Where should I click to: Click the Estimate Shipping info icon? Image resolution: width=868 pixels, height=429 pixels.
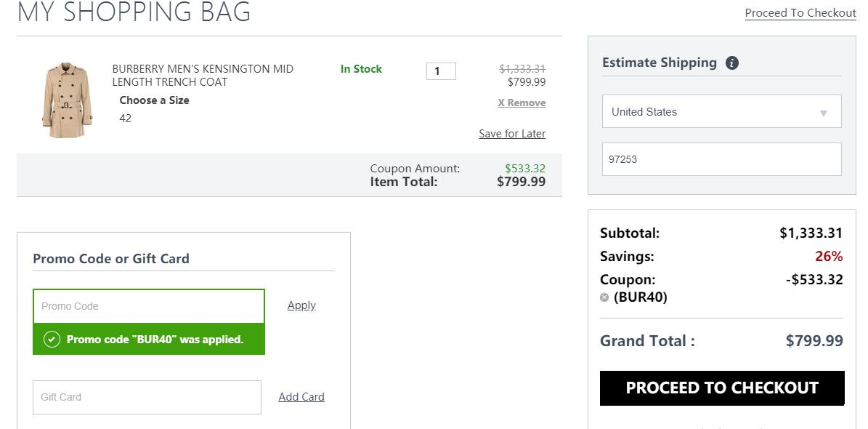tap(732, 63)
